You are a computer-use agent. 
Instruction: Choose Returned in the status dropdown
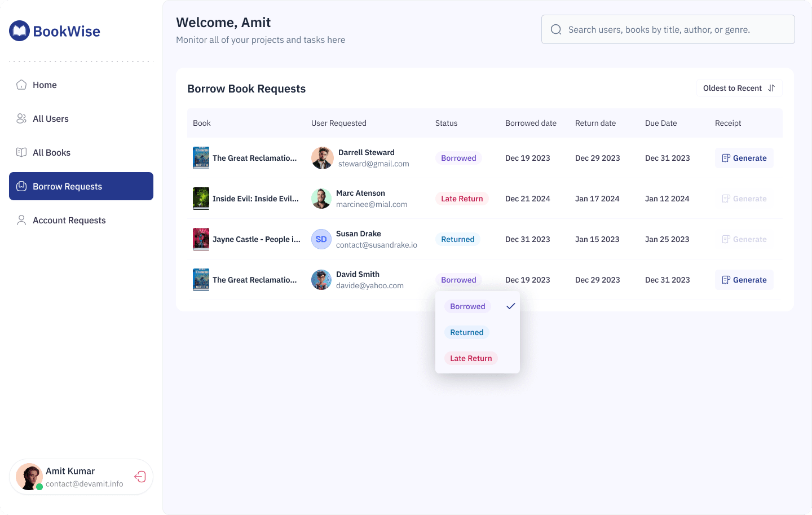(x=466, y=332)
